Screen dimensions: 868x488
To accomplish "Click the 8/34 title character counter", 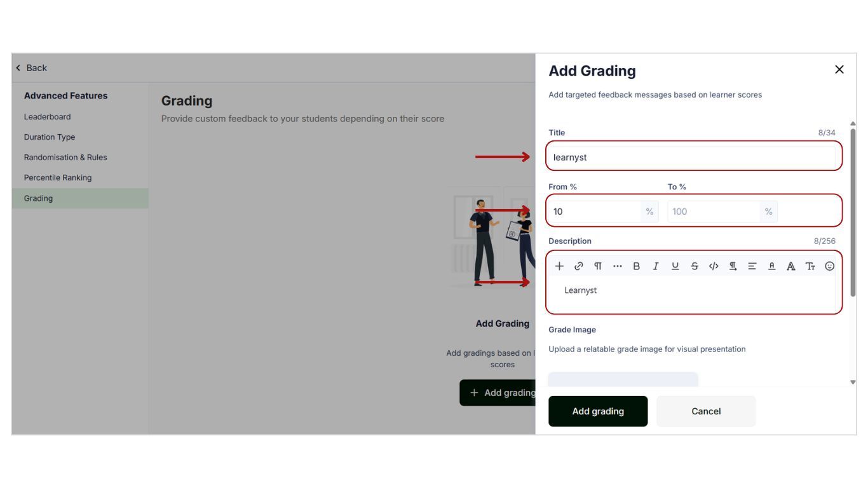I will [x=827, y=133].
